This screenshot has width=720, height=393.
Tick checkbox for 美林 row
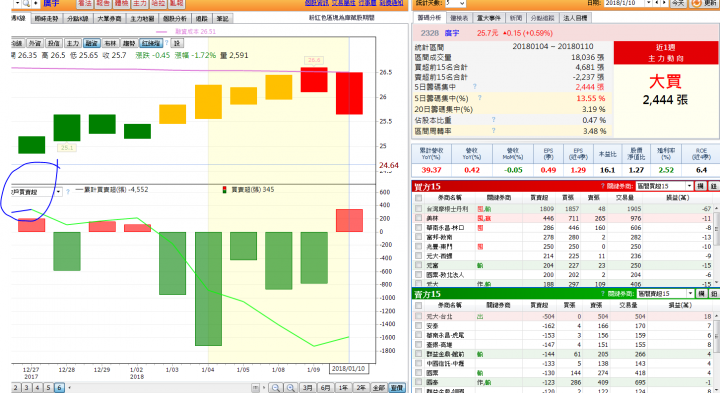pyautogui.click(x=418, y=218)
